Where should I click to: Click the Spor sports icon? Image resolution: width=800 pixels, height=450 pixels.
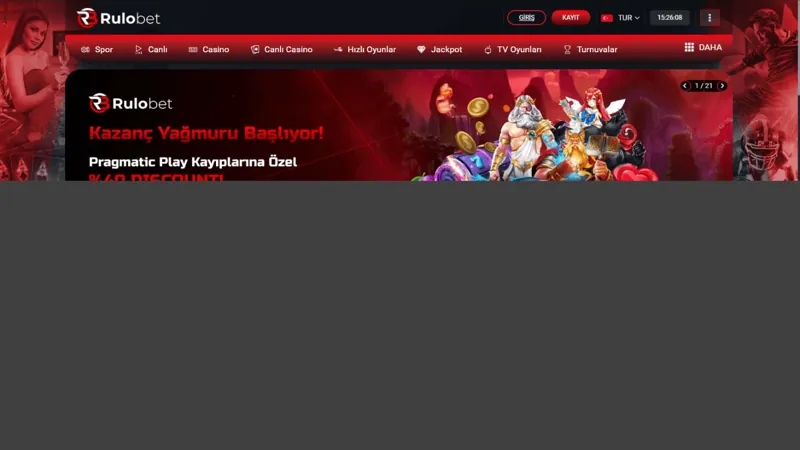pos(85,49)
